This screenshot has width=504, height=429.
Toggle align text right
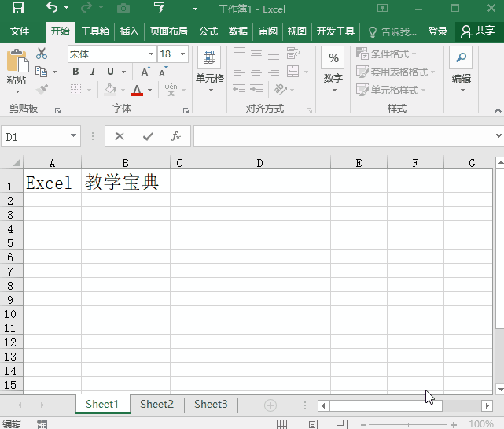274,72
